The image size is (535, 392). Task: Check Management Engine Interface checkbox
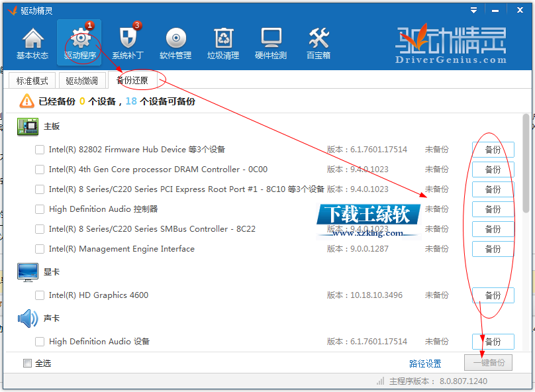(x=40, y=249)
